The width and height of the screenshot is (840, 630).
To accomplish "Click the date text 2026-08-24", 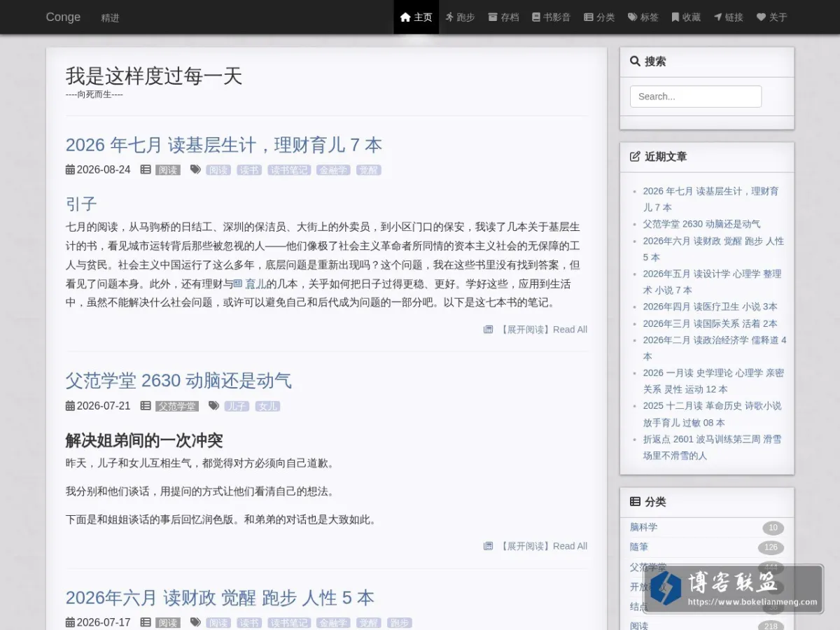I will click(x=104, y=169).
